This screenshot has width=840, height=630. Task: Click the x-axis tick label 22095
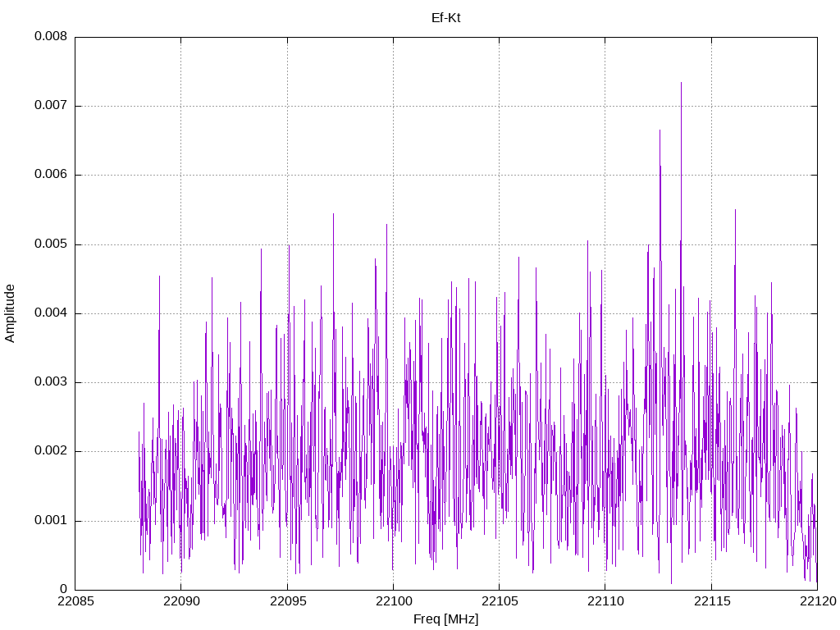288,601
